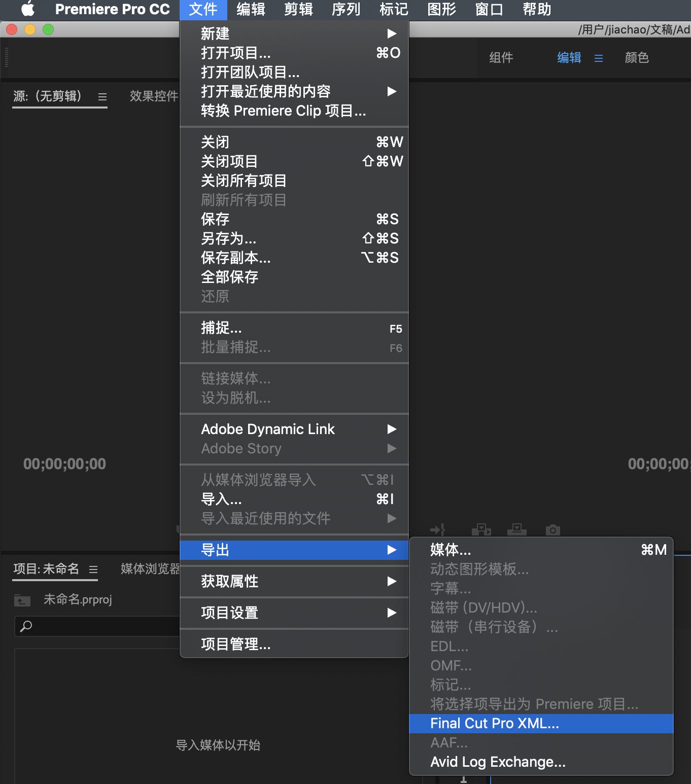Open the 标记 menu
This screenshot has width=691, height=784.
pos(394,9)
